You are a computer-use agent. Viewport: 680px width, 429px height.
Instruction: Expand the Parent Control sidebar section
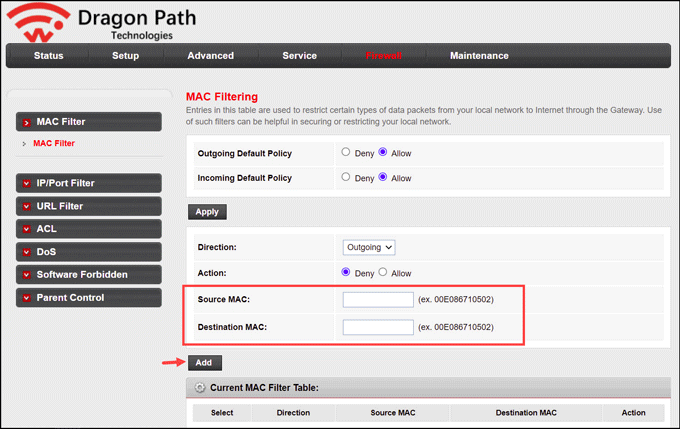coord(89,298)
